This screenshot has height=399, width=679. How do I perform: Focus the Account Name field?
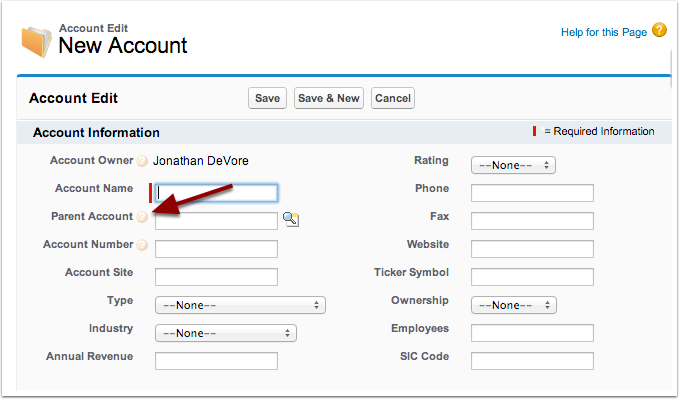(216, 193)
